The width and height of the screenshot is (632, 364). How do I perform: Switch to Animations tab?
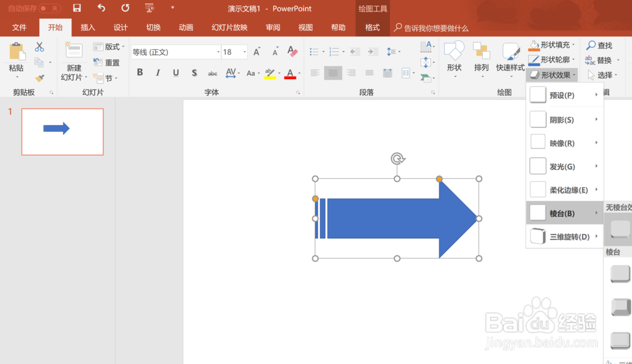click(186, 27)
